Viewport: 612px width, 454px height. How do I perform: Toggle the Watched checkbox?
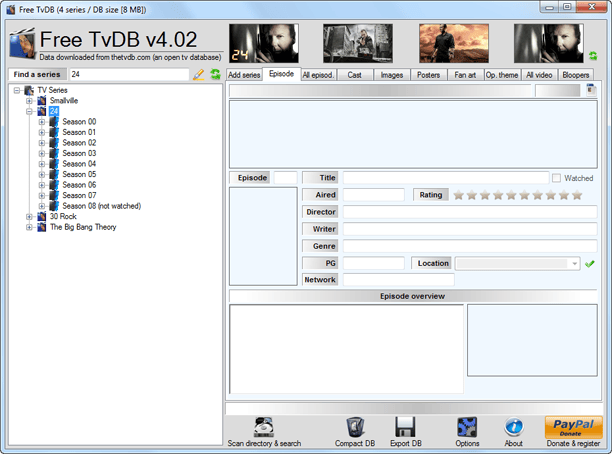coord(556,178)
